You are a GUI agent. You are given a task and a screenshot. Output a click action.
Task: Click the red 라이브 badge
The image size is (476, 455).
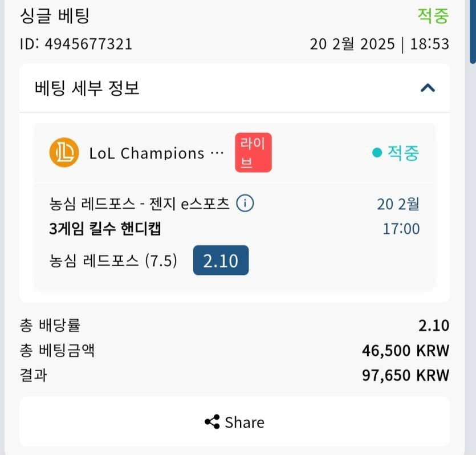coord(253,153)
